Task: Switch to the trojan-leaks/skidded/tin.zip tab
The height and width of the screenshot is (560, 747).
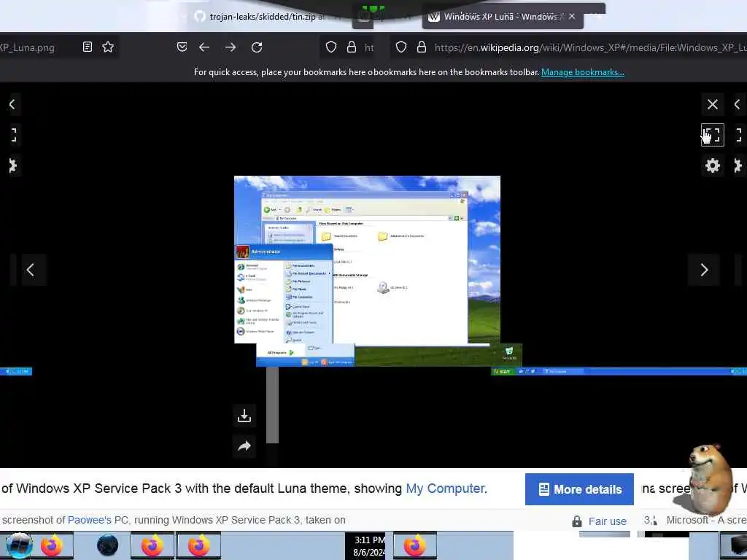Action: [x=260, y=17]
